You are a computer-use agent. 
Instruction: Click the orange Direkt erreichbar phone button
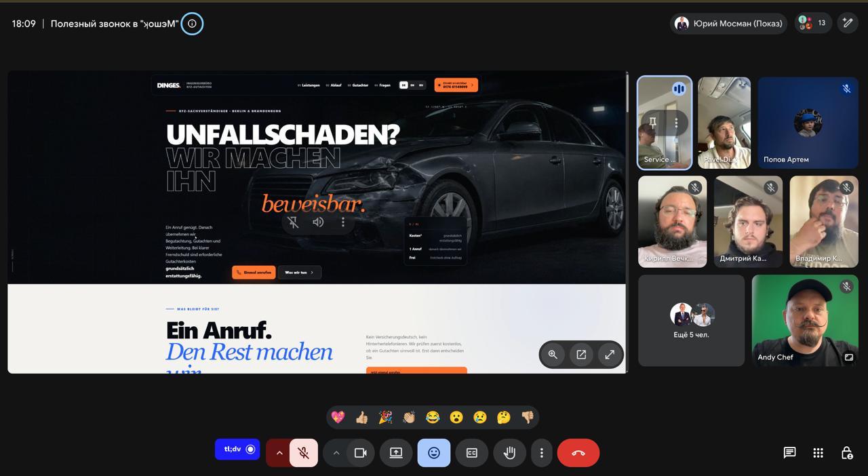click(456, 85)
